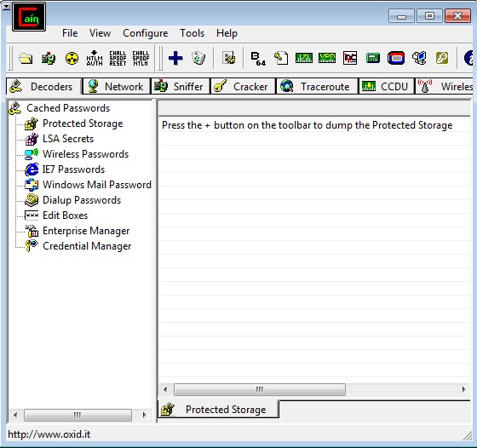477x448 pixels.
Task: Toggle the radioactive APR poisoning icon
Action: click(x=72, y=59)
